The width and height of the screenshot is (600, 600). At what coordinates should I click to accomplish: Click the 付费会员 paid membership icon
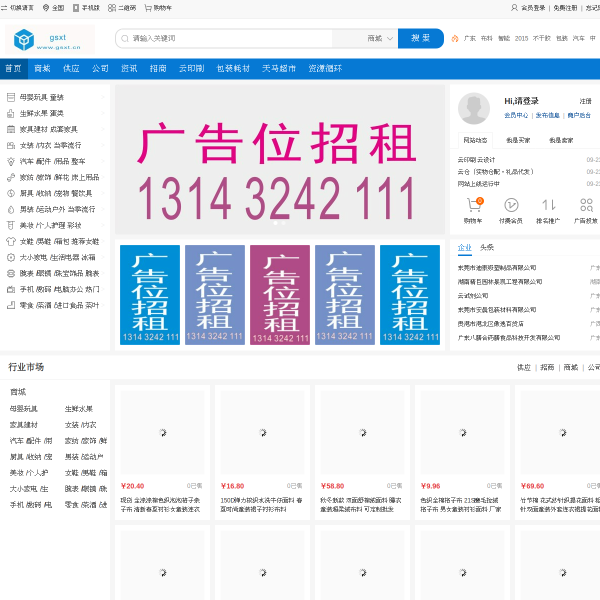tap(510, 204)
